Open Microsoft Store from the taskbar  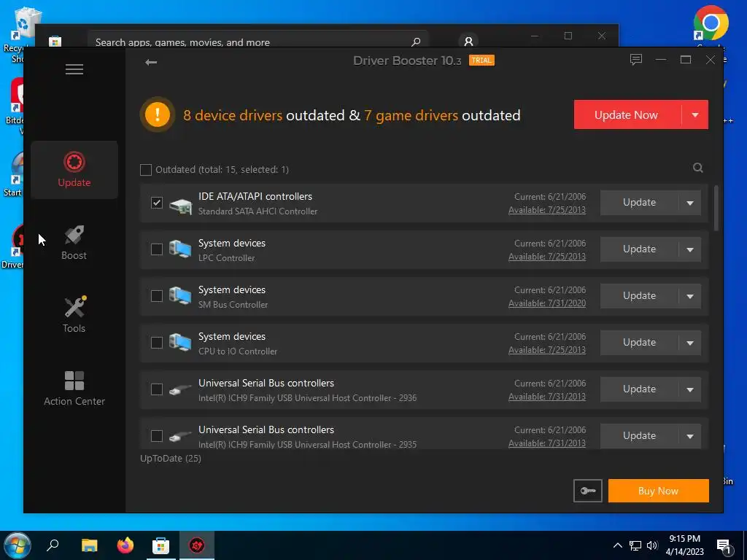pyautogui.click(x=160, y=545)
